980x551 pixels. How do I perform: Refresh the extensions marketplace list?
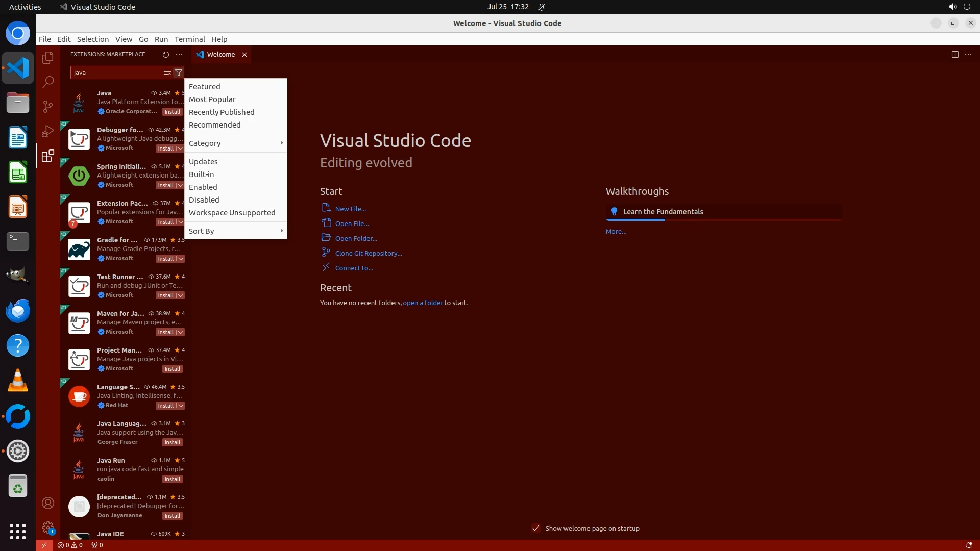click(x=165, y=54)
